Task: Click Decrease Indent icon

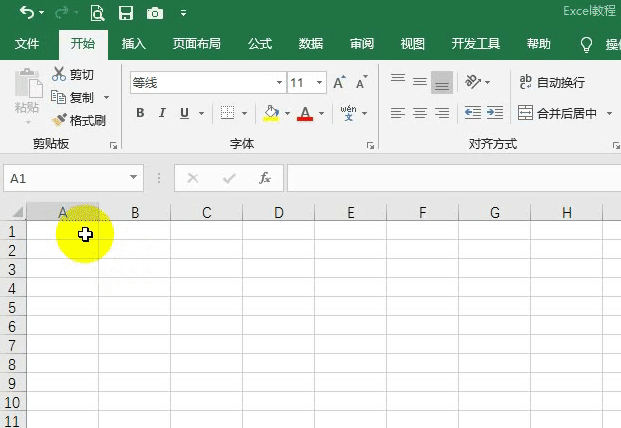Action: (473, 113)
